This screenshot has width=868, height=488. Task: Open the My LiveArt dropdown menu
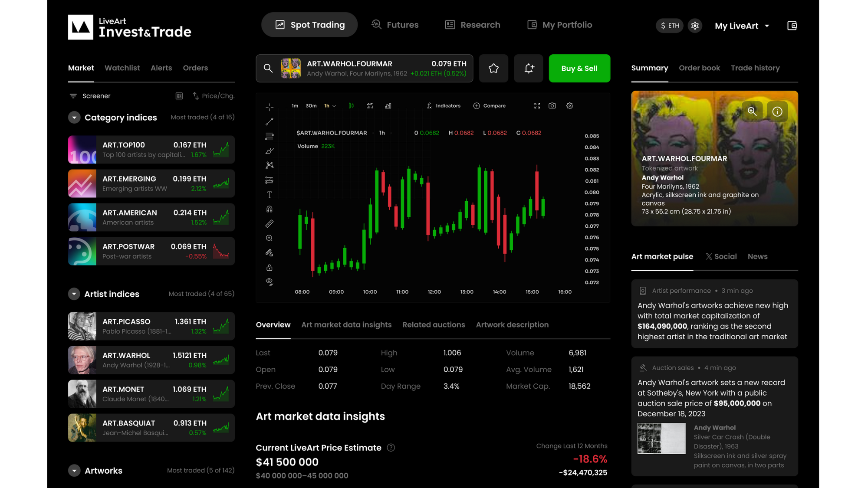(x=742, y=26)
